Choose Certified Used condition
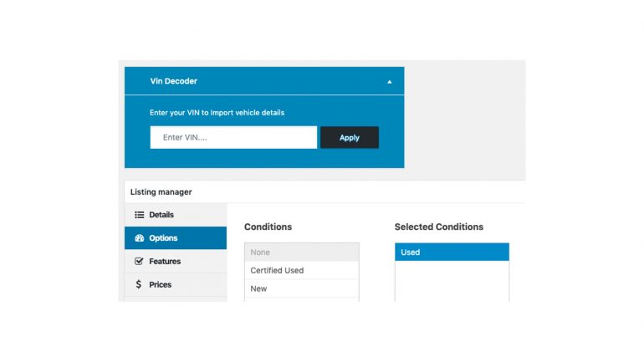This screenshot has width=644, height=362. tap(302, 271)
